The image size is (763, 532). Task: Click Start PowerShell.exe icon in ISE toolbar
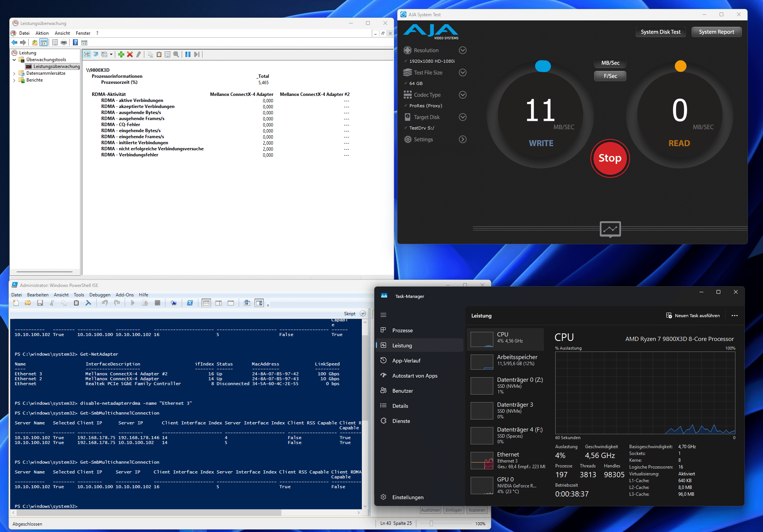(190, 303)
